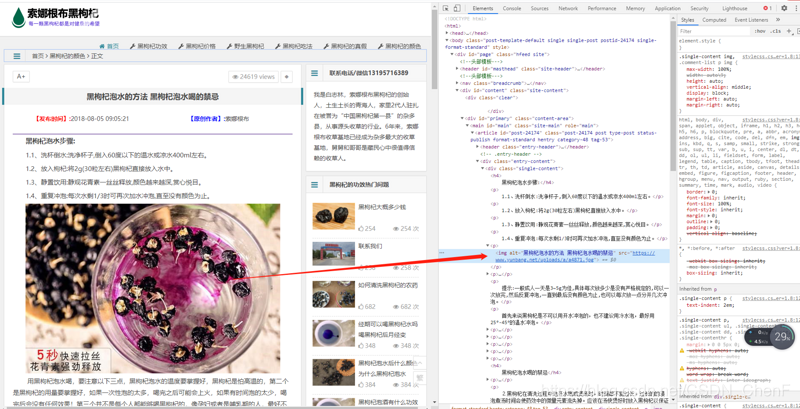Click the red error count indicator
The height and width of the screenshot is (409, 800).
coord(767,8)
